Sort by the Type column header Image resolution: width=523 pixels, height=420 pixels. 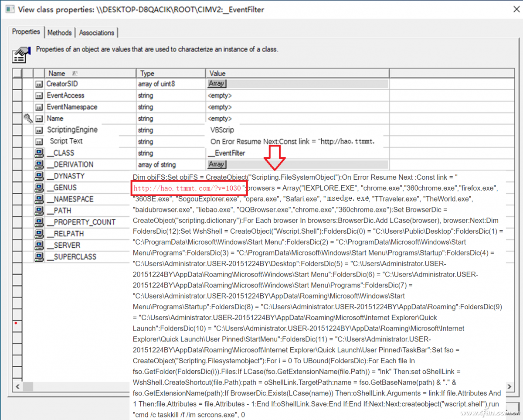(x=171, y=73)
